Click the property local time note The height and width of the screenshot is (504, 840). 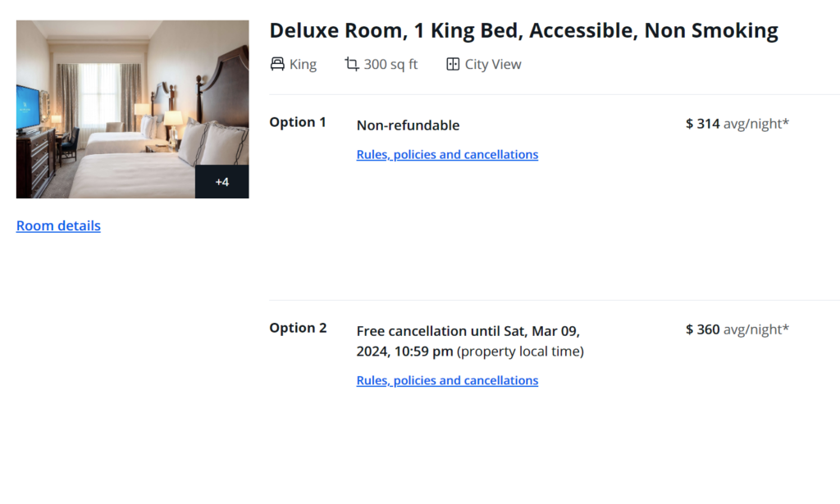(x=520, y=352)
